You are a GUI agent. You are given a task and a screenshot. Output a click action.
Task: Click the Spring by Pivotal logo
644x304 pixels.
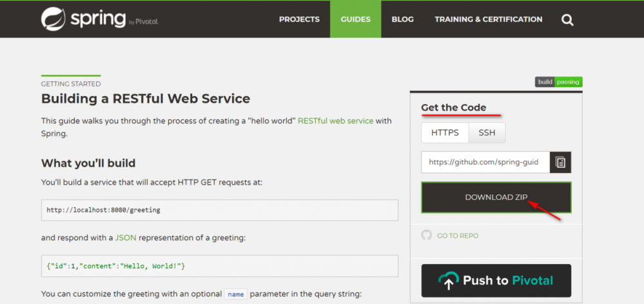(99, 19)
